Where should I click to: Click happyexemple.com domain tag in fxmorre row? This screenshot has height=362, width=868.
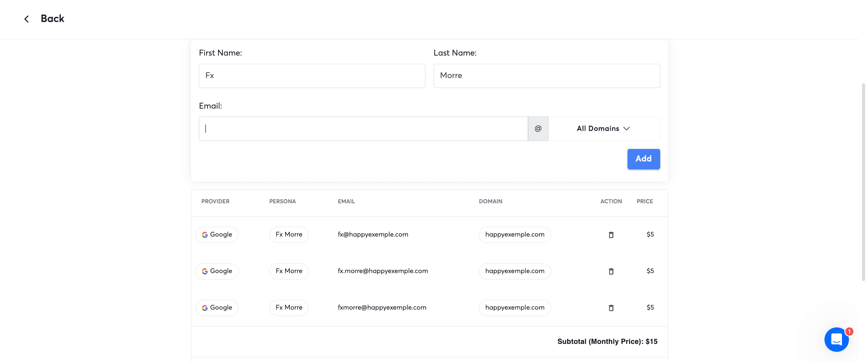point(514,307)
